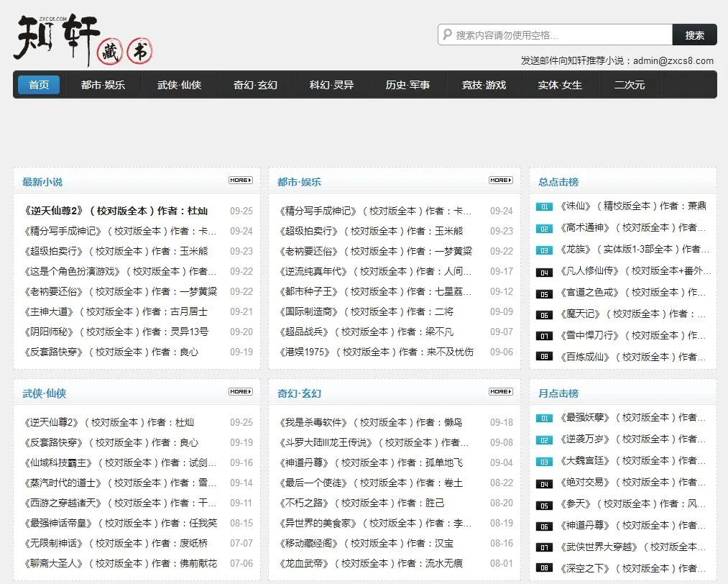Open 《雪中悍刀行》 ranking link

(633, 335)
